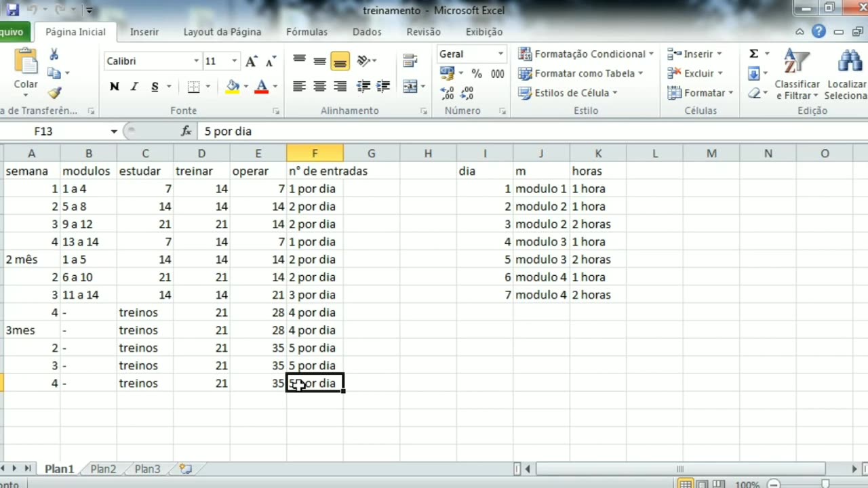The height and width of the screenshot is (488, 868).
Task: Switch to the Fórmulas tab
Action: [x=307, y=32]
